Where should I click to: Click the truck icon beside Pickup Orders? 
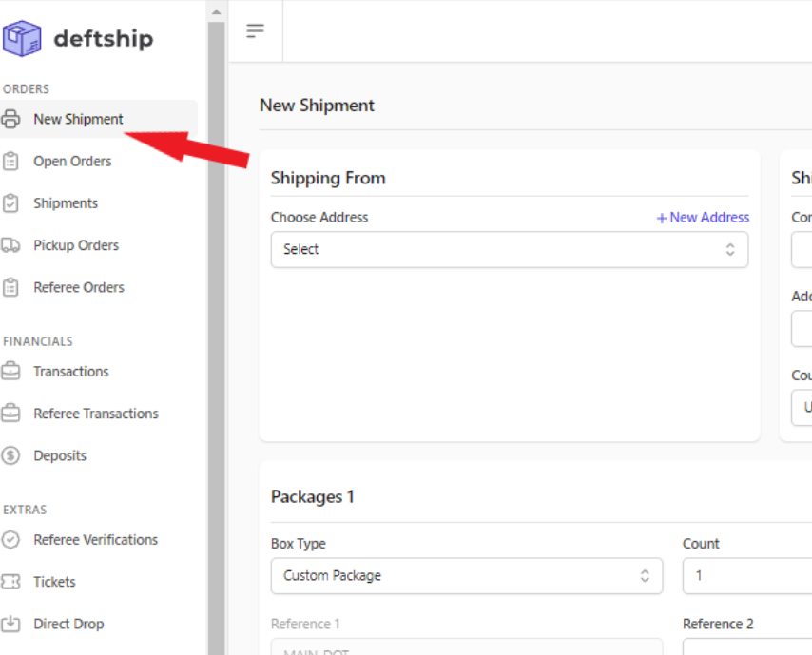tap(10, 245)
